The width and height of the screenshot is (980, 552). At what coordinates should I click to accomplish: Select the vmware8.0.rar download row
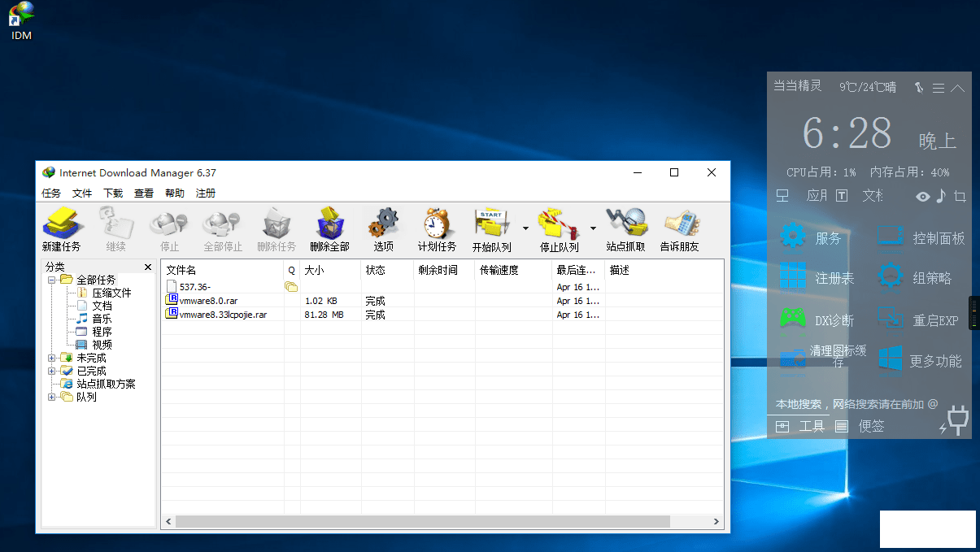(442, 301)
